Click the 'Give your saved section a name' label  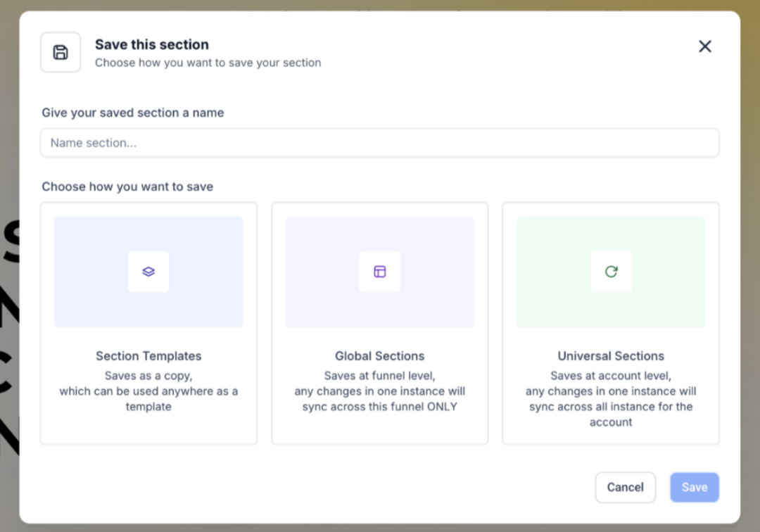133,113
